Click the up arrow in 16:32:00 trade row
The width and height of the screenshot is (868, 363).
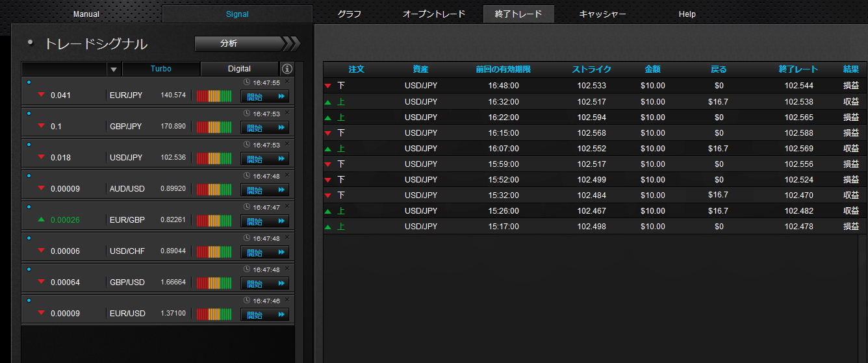coord(328,102)
